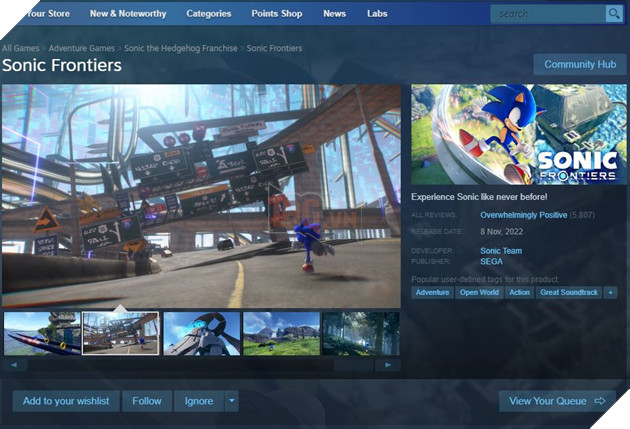
Task: Open New & Noteworthy menu
Action: (x=128, y=14)
